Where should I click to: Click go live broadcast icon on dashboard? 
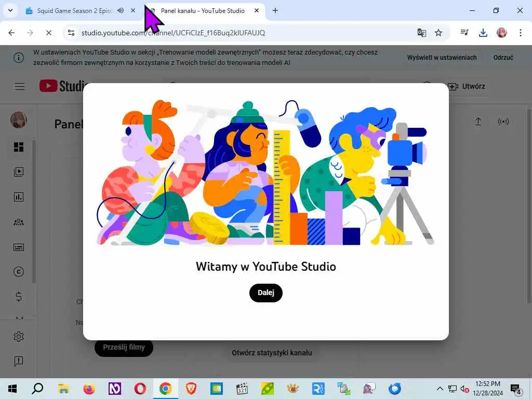click(503, 122)
